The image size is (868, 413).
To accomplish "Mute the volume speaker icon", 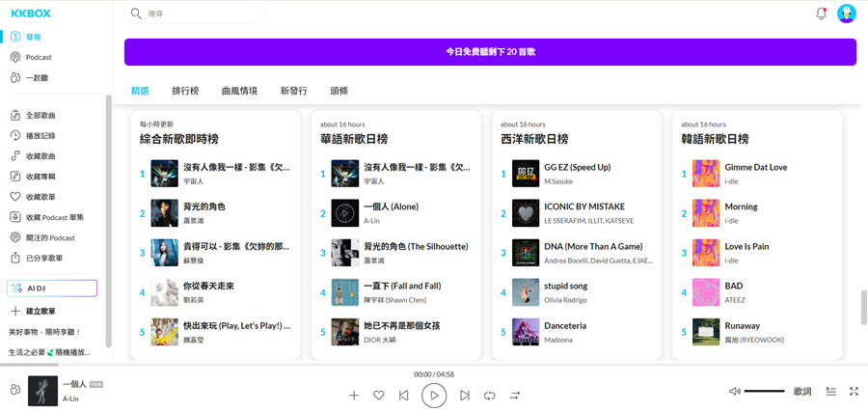I will point(735,392).
